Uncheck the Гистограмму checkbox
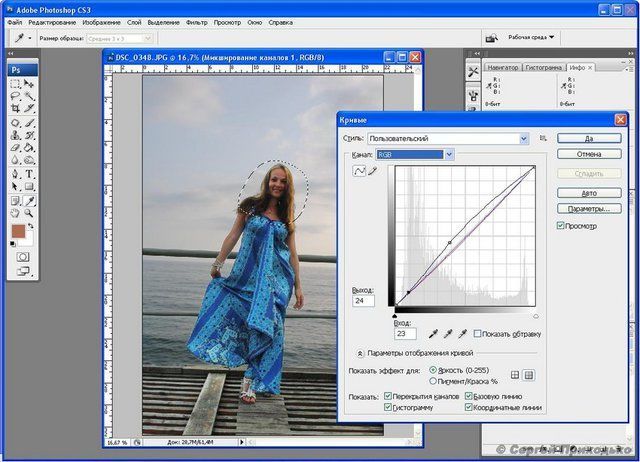The height and width of the screenshot is (462, 640). click(x=389, y=407)
